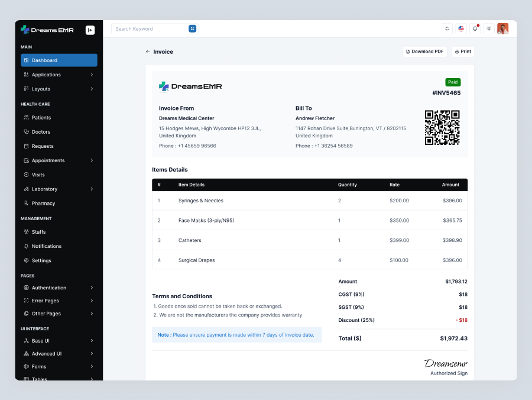Collapse the sidebar with the toggle icon
The image size is (532, 400).
(x=90, y=30)
